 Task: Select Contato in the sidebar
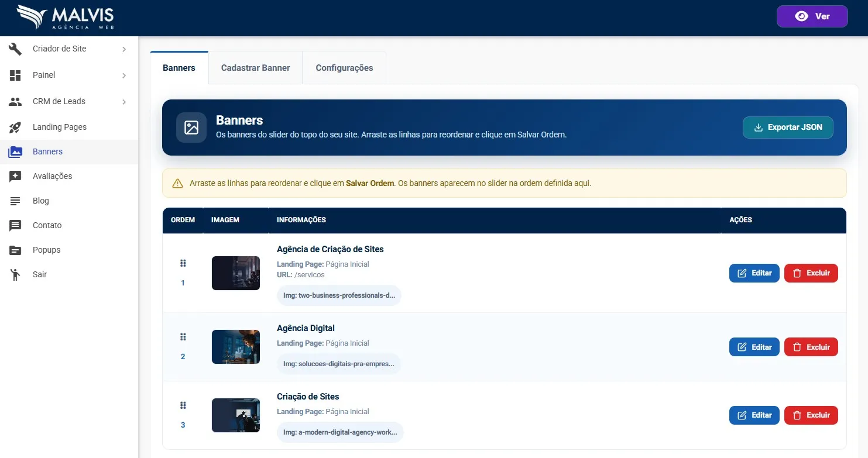pos(69,225)
